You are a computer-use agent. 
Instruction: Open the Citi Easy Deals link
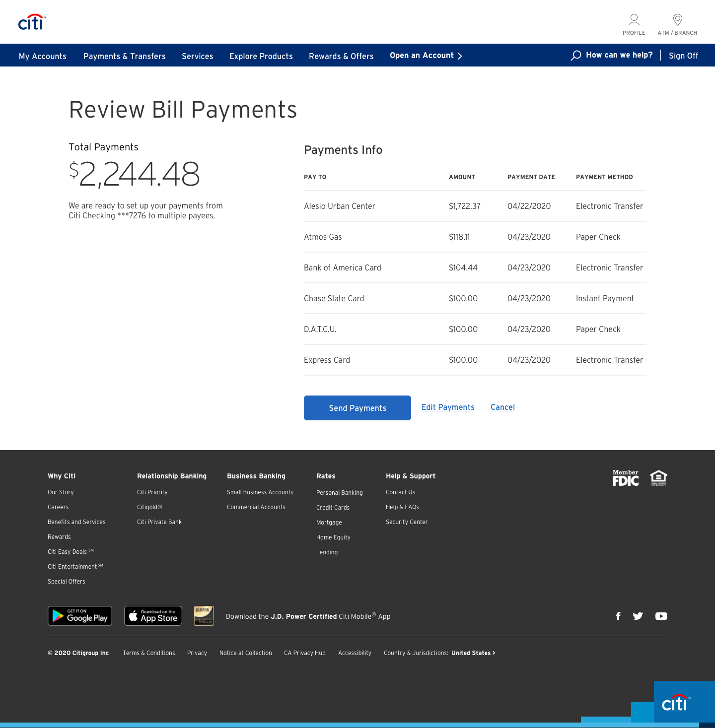[71, 552]
